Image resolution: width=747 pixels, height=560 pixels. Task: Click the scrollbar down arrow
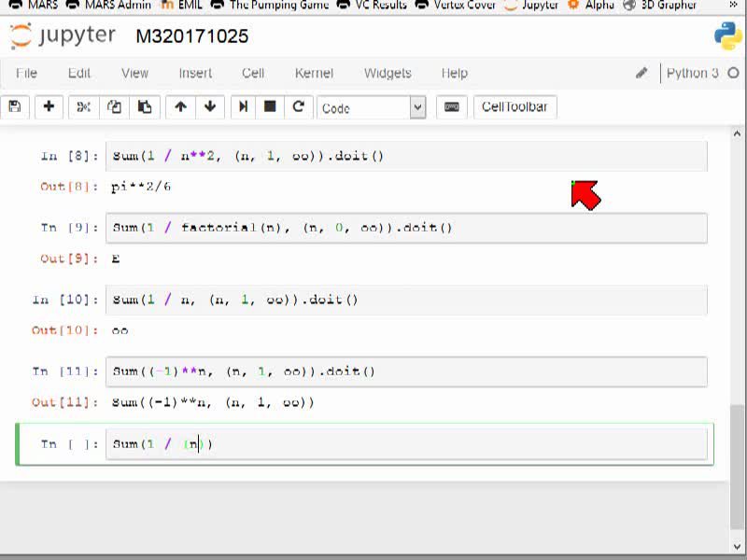click(737, 546)
